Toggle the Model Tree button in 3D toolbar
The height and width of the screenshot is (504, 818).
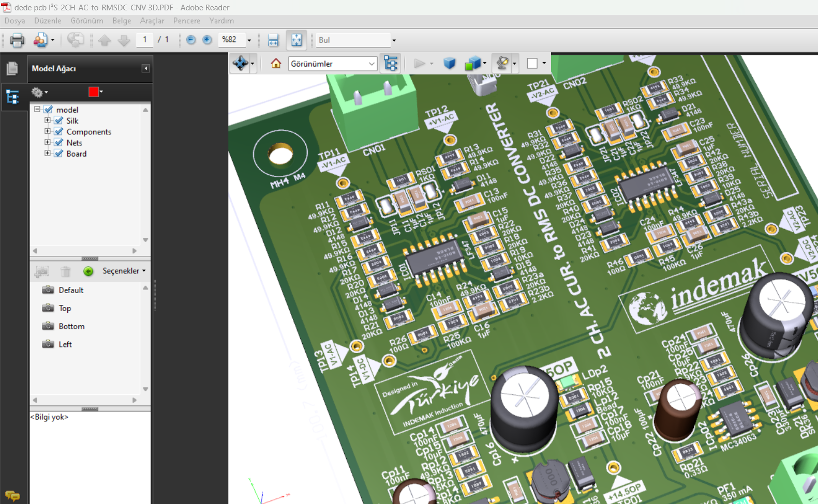pos(391,64)
